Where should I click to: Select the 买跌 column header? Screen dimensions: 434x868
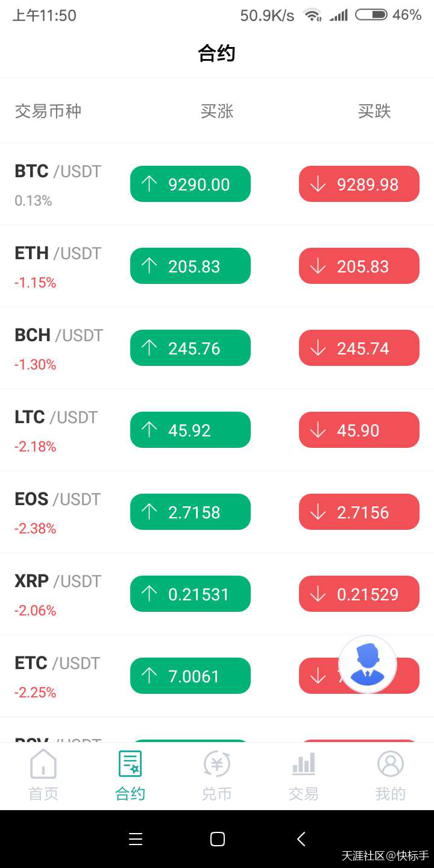click(374, 111)
